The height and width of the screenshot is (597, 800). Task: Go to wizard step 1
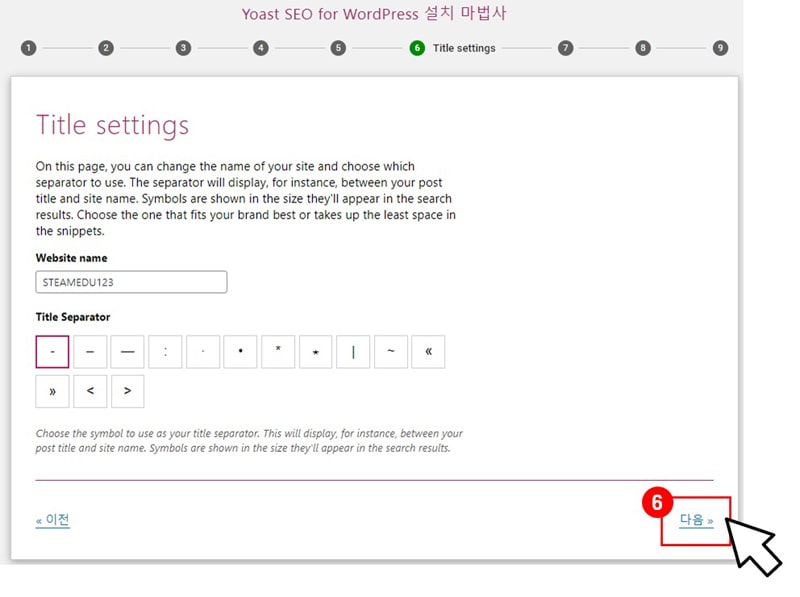pos(29,48)
